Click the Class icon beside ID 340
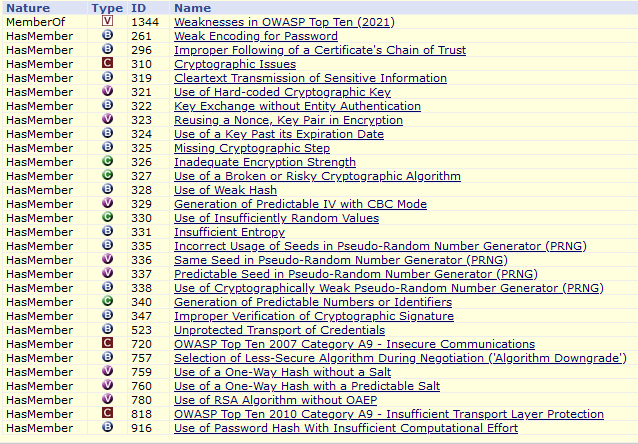 (x=107, y=301)
